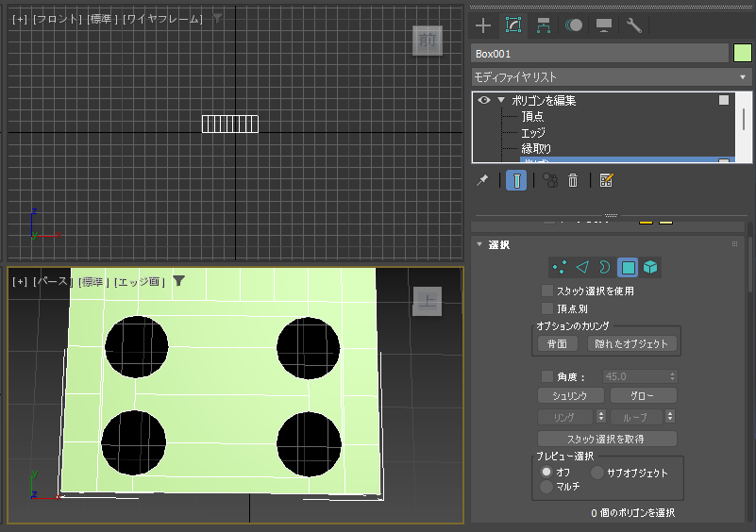Viewport: 756px width, 532px height.
Task: Open perspective viewport [+] menu
Action: pyautogui.click(x=20, y=281)
